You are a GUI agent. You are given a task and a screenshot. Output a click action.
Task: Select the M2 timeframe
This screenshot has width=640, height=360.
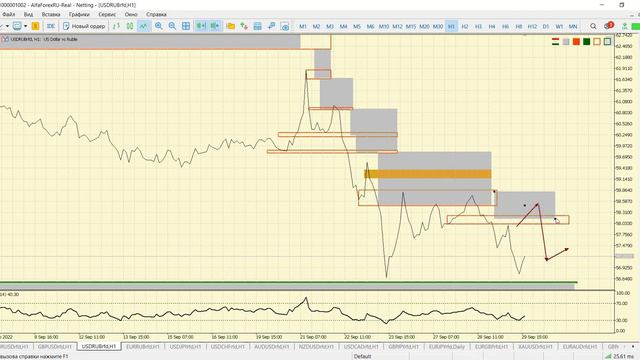point(316,26)
